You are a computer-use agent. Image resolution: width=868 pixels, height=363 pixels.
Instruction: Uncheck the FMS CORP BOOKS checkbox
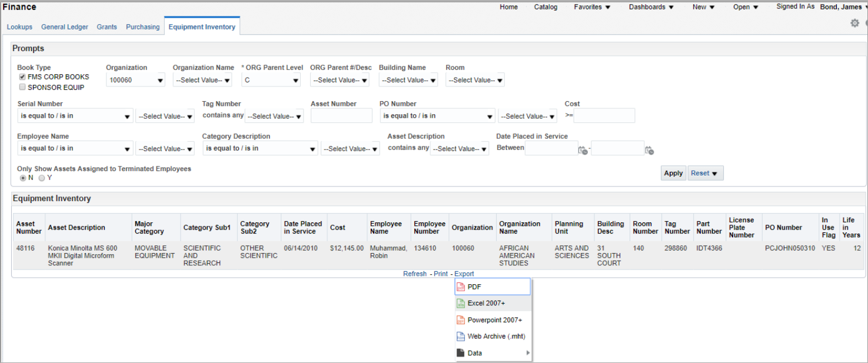click(x=22, y=76)
